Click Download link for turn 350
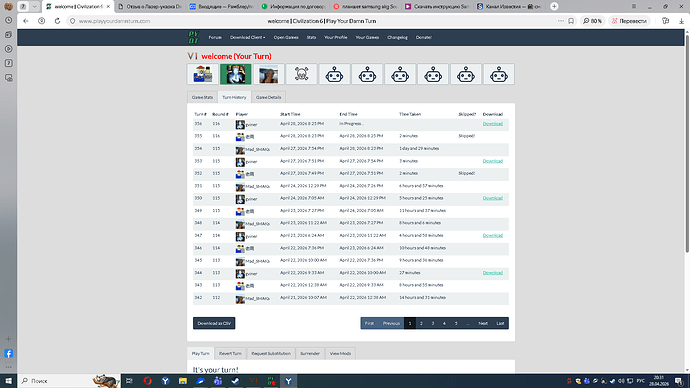The width and height of the screenshot is (690, 388). point(492,198)
